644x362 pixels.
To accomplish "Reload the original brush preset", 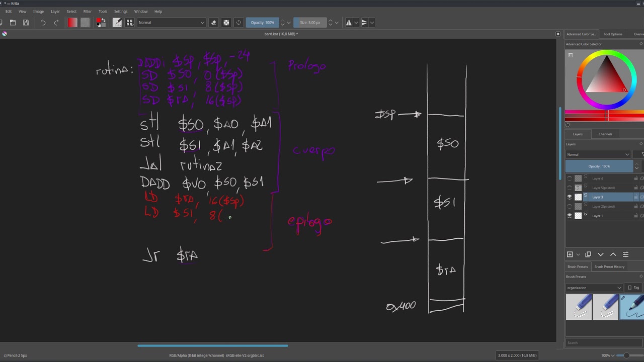I will (238, 22).
